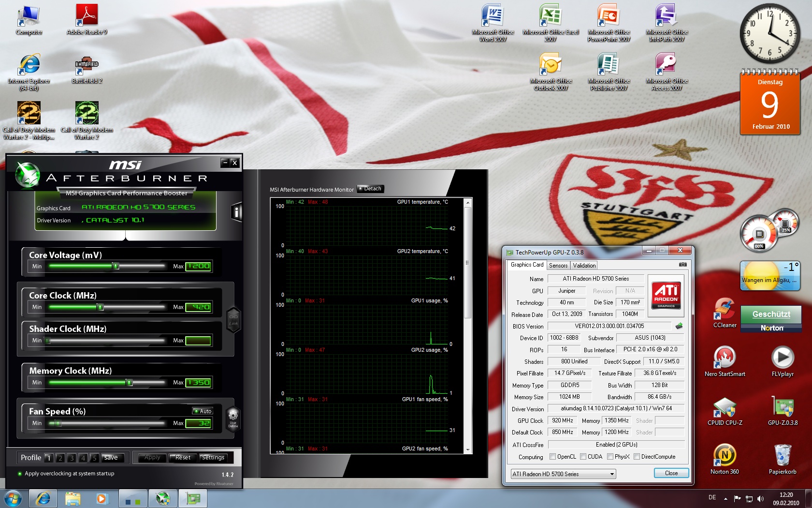The height and width of the screenshot is (508, 812).
Task: Open Microsoft Office Excel 2007 shortcut
Action: (x=551, y=23)
